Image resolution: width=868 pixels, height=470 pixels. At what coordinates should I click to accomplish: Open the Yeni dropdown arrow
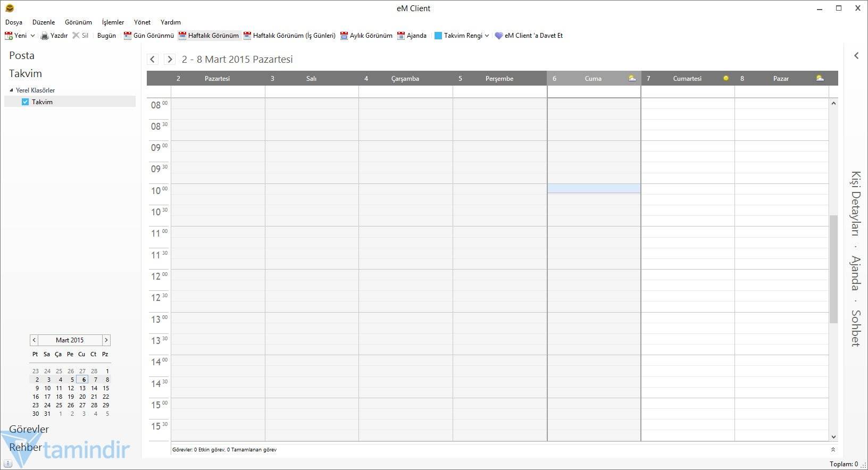click(32, 36)
